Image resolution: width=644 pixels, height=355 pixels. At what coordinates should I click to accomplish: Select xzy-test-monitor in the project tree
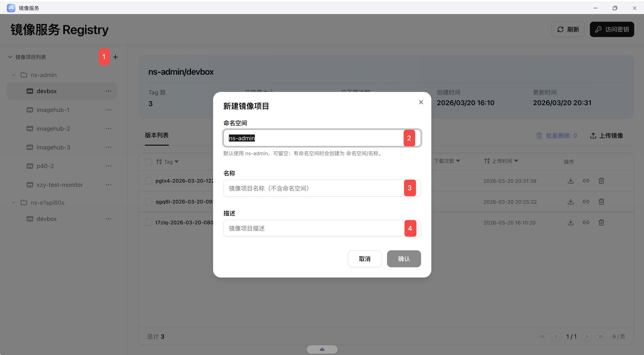[x=59, y=185]
